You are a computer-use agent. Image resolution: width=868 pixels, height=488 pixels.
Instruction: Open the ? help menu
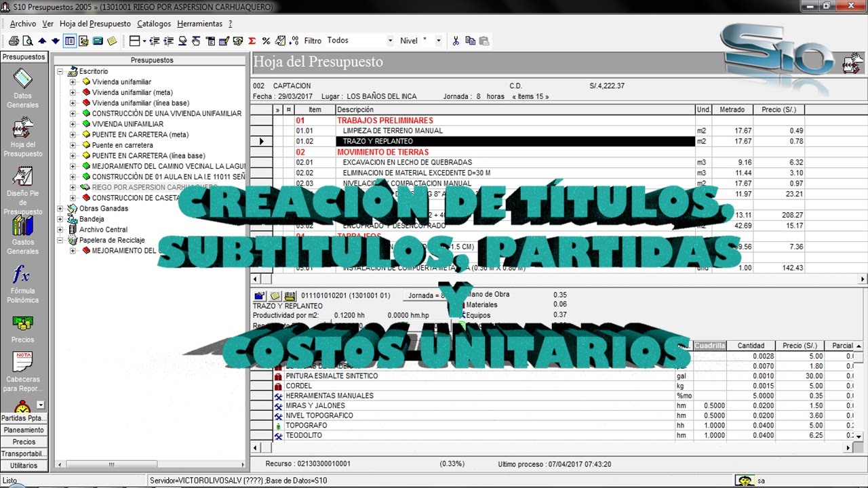[x=231, y=24]
